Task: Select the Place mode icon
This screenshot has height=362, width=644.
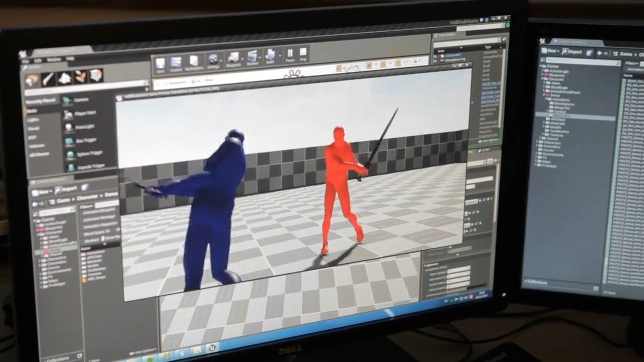Action: [x=33, y=79]
